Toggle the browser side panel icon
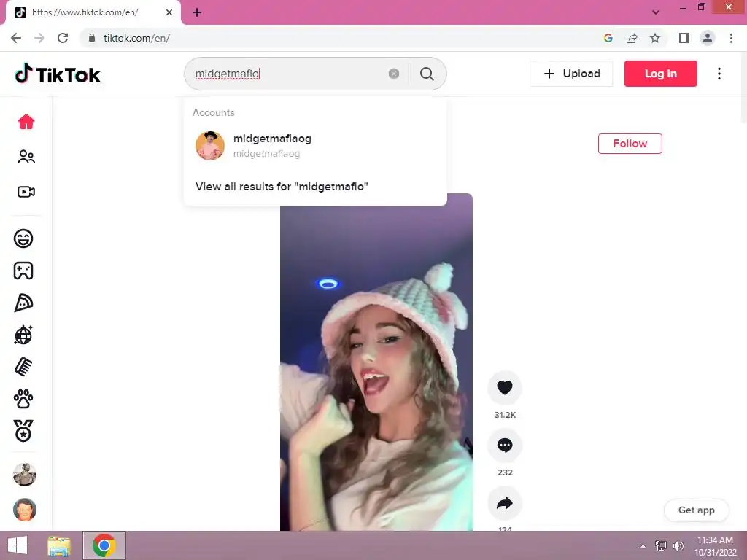The height and width of the screenshot is (560, 747). 684,38
